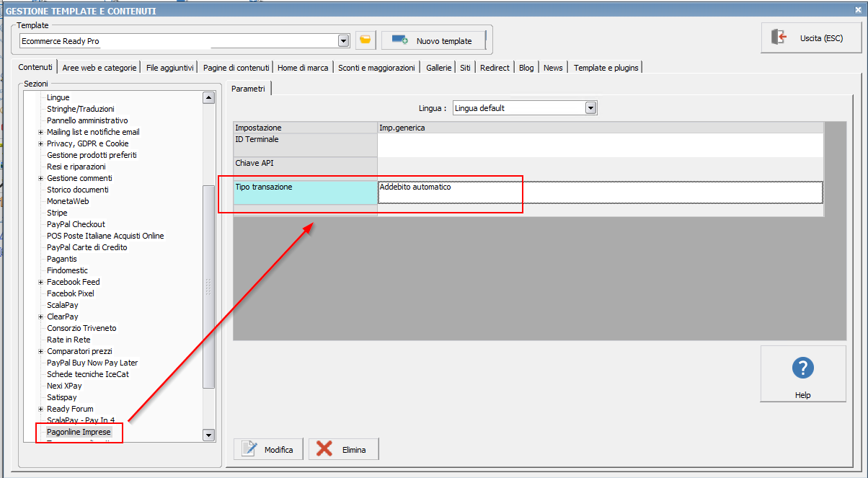Image resolution: width=868 pixels, height=478 pixels.
Task: Switch to Aree web e categorie tab
Action: [x=99, y=68]
